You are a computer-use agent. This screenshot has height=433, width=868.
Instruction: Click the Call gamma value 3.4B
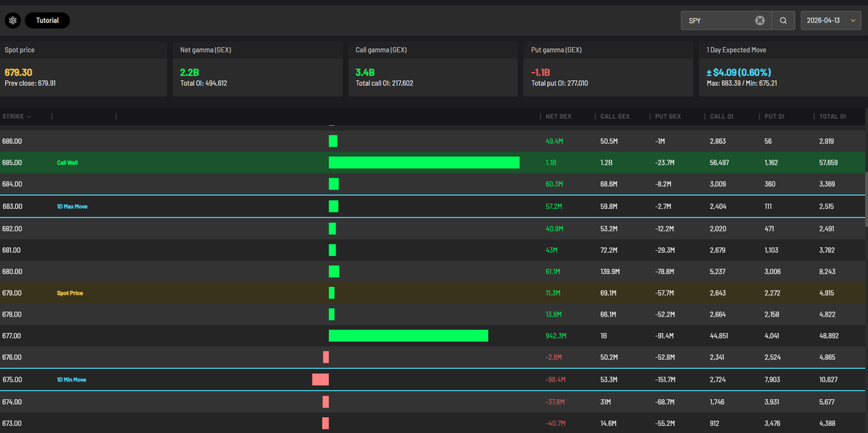tap(365, 72)
